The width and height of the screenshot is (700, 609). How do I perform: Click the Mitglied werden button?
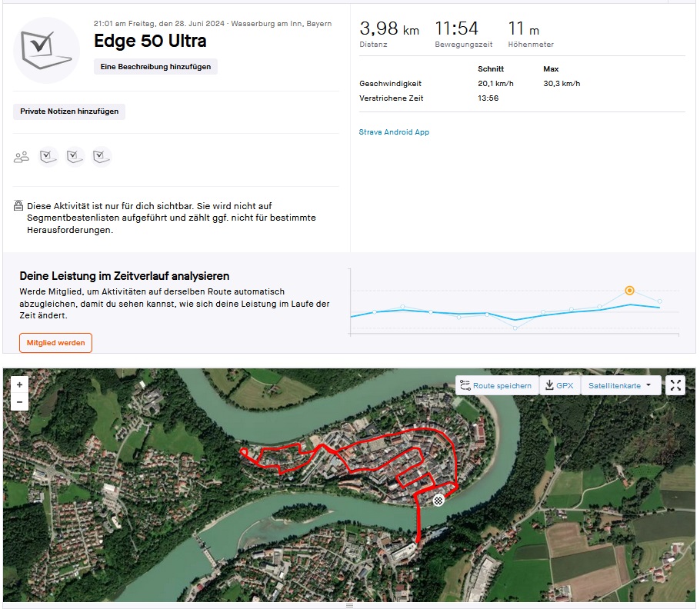point(55,342)
